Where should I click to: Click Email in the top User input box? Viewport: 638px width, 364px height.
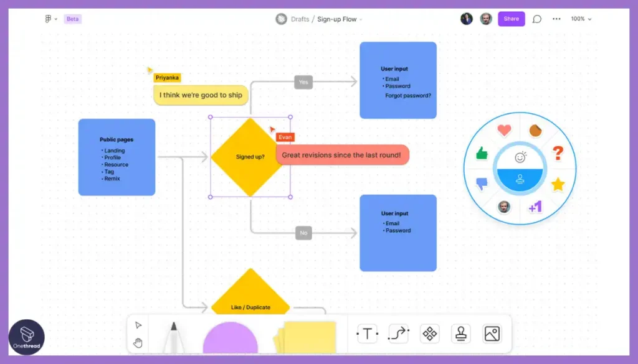coord(393,79)
